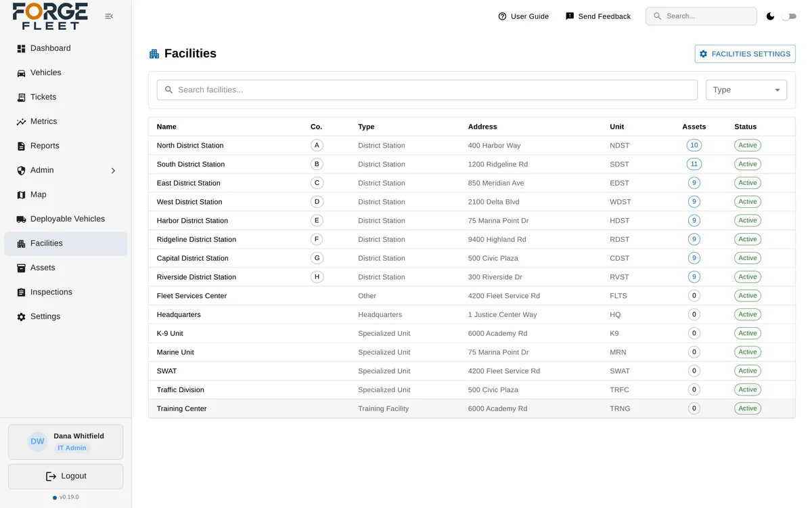Image resolution: width=812 pixels, height=508 pixels.
Task: Click the Deployable Vehicles truck icon
Action: click(x=21, y=219)
